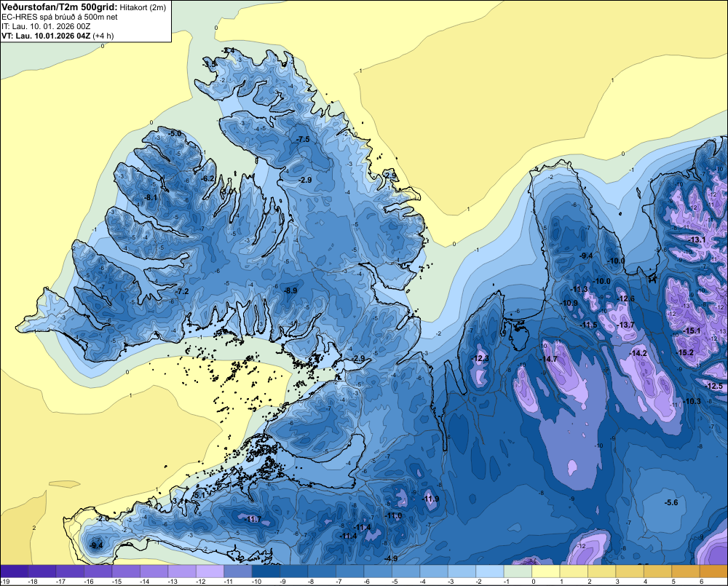Click the '-19' label on the color scale
The width and height of the screenshot is (728, 586).
coord(4,582)
